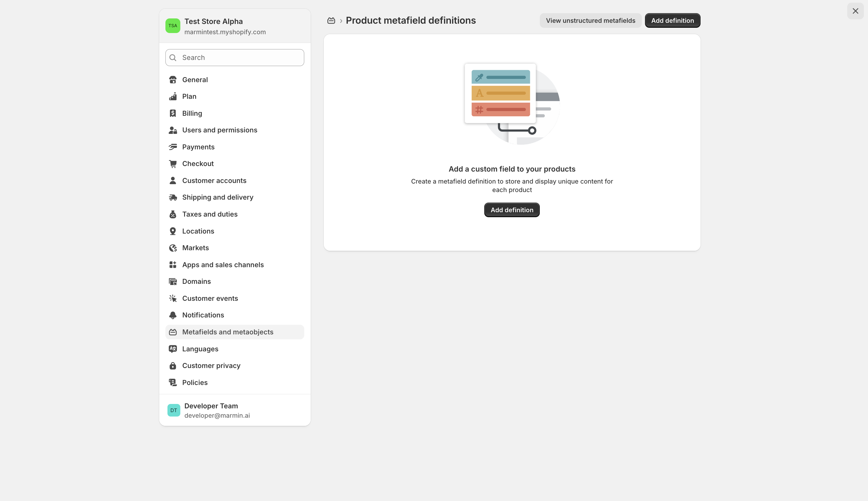This screenshot has height=501, width=868.
Task: Click the central Add definition button
Action: click(x=511, y=210)
